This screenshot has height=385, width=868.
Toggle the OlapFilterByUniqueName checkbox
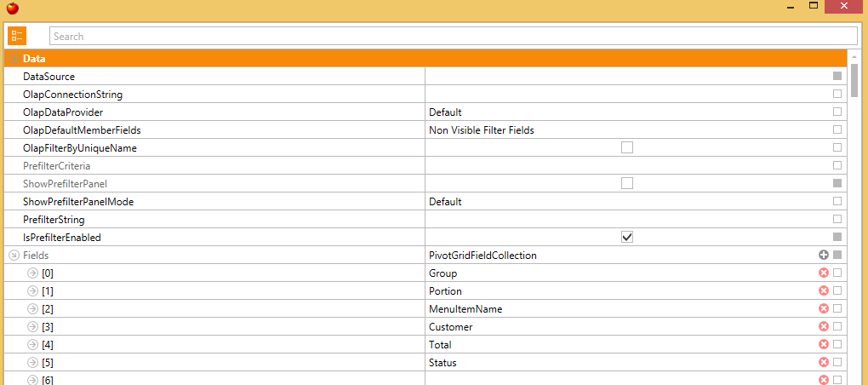coord(627,147)
